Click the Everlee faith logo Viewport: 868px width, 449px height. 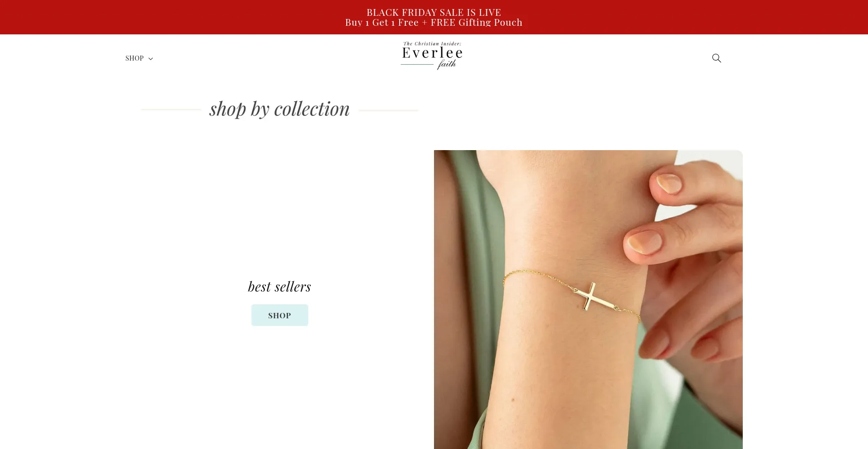click(x=432, y=55)
